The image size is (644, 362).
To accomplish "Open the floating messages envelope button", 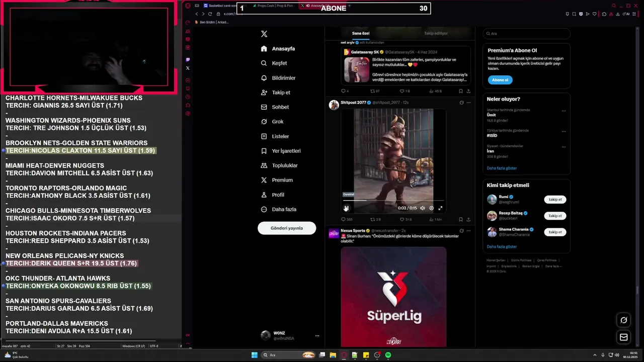I will pyautogui.click(x=624, y=337).
